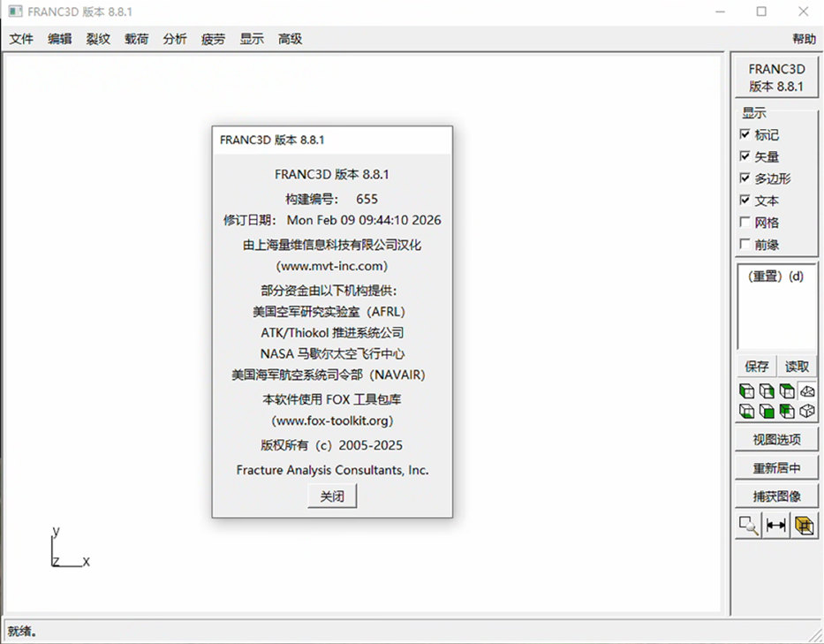
Task: Click the 读取 view button
Action: coord(797,367)
